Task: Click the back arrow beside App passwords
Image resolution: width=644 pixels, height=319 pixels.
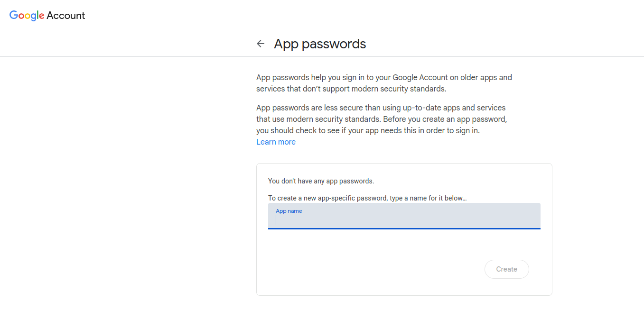Action: point(261,43)
